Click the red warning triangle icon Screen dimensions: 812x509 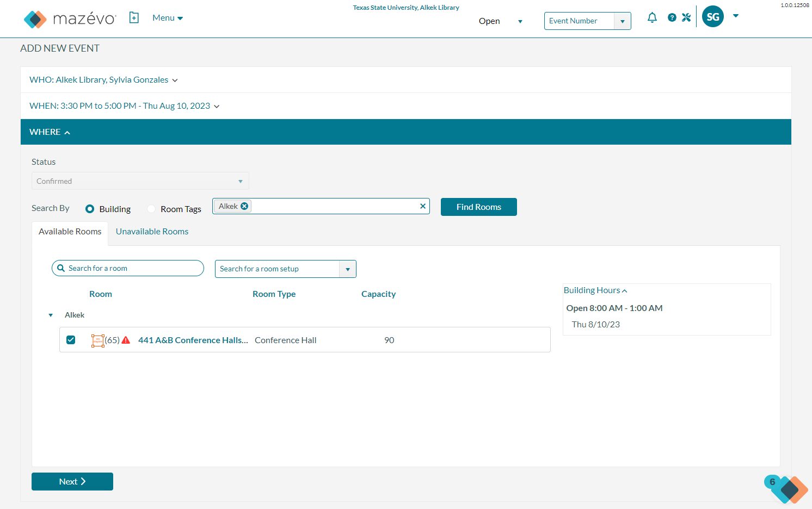[126, 340]
